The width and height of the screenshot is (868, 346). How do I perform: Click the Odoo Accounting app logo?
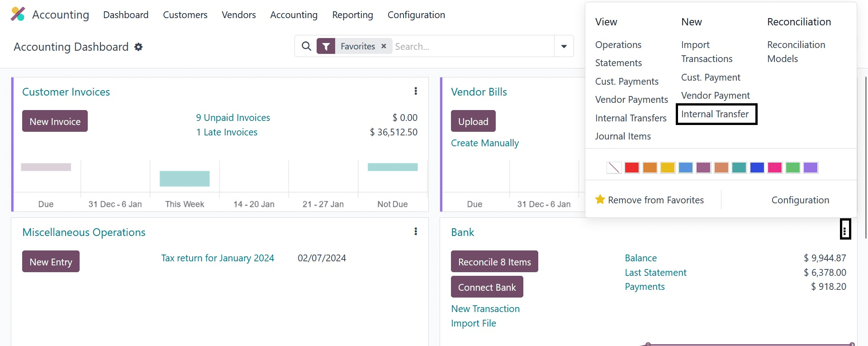coord(18,14)
